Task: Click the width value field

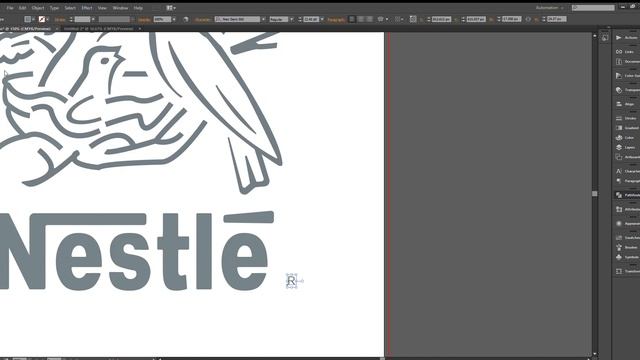Action: coord(511,19)
